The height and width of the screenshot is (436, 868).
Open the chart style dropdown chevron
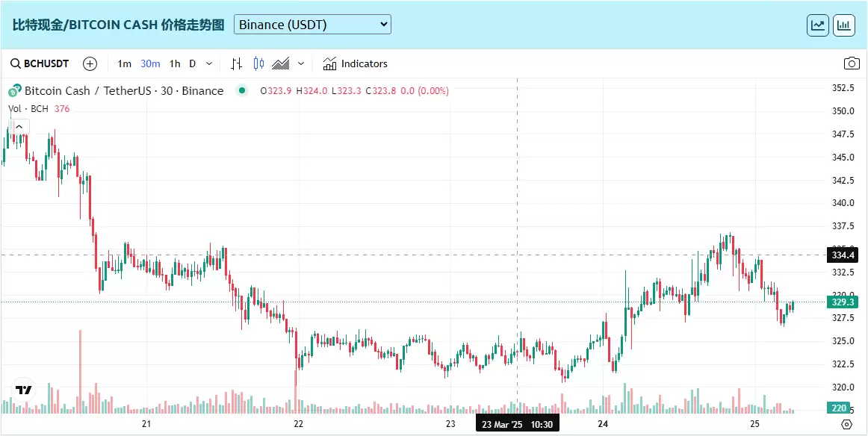coord(302,63)
